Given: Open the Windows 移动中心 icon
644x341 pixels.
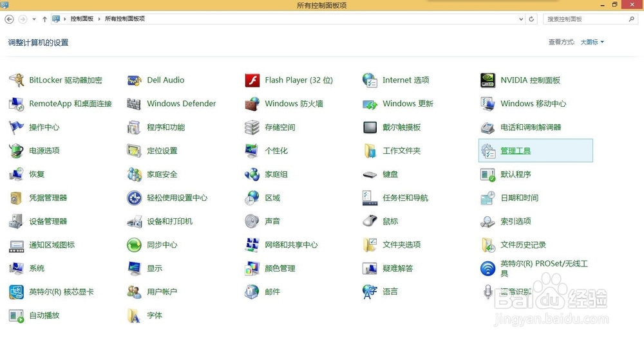Looking at the screenshot, I should 488,104.
